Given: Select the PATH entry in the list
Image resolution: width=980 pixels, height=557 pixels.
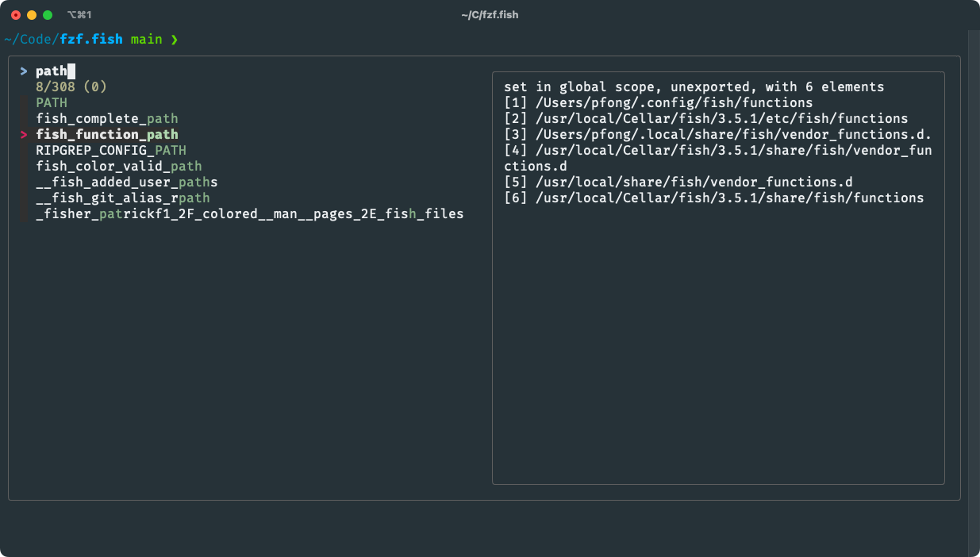Looking at the screenshot, I should click(52, 103).
